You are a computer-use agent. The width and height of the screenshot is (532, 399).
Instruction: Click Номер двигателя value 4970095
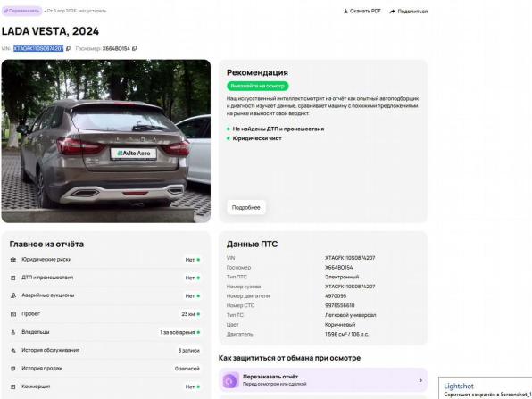(336, 295)
